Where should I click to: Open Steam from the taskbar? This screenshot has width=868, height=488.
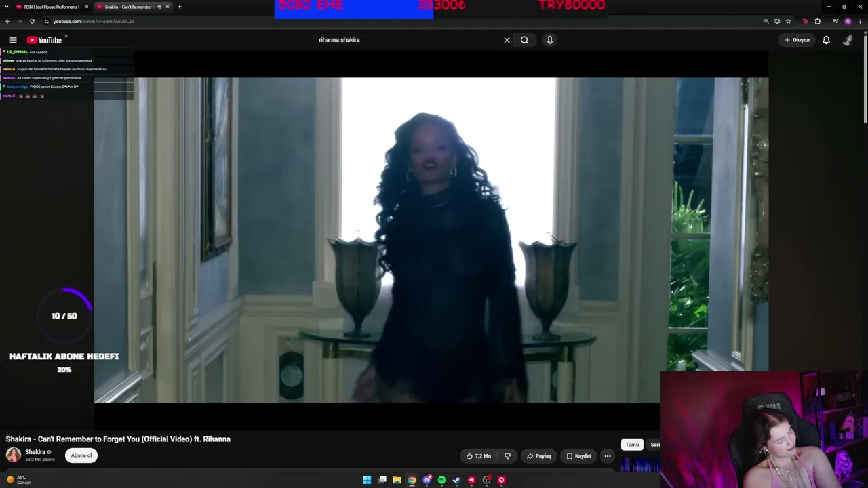[456, 480]
